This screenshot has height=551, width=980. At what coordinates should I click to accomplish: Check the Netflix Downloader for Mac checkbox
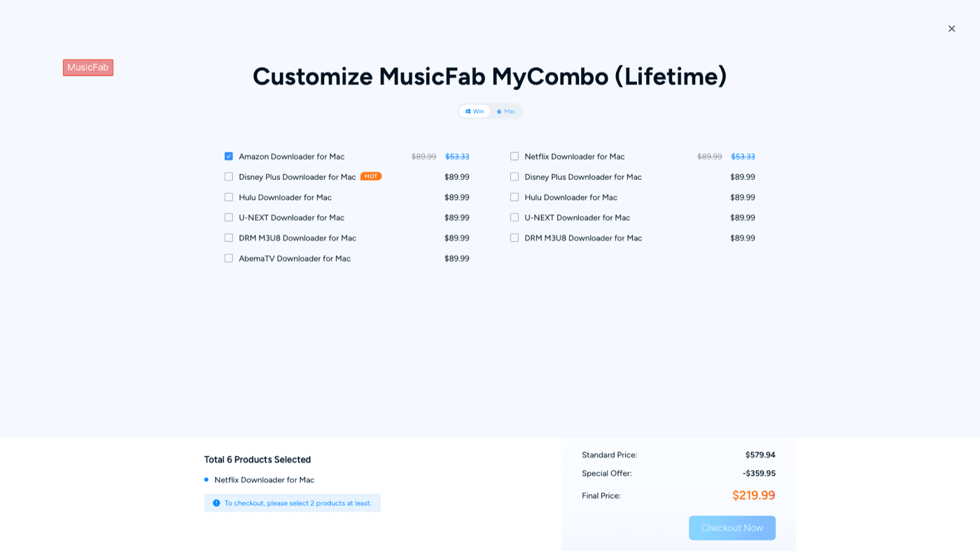tap(514, 156)
